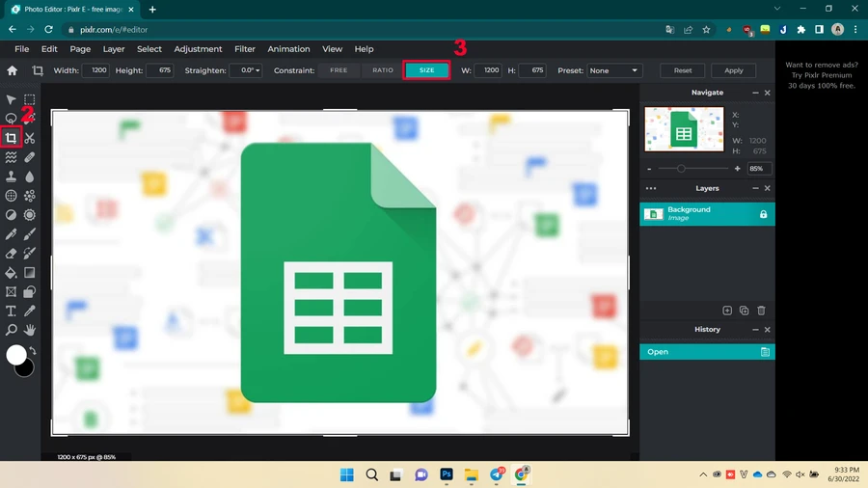This screenshot has width=868, height=488.
Task: Select the Arrange arrow tool
Action: tap(11, 99)
